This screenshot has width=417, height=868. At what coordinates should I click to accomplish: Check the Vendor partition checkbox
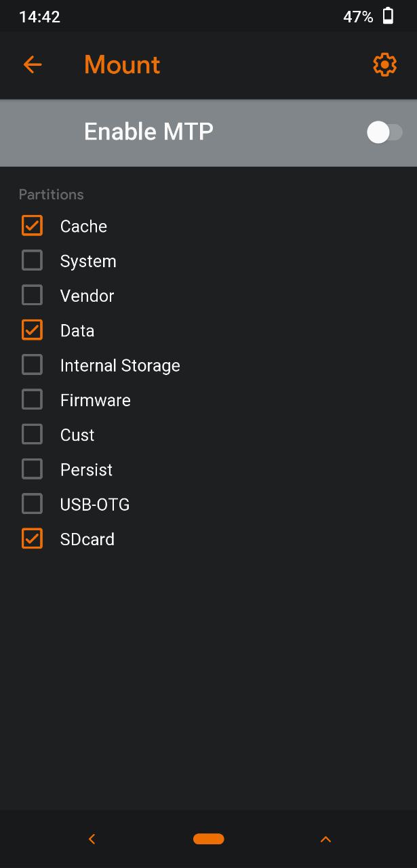(x=32, y=295)
